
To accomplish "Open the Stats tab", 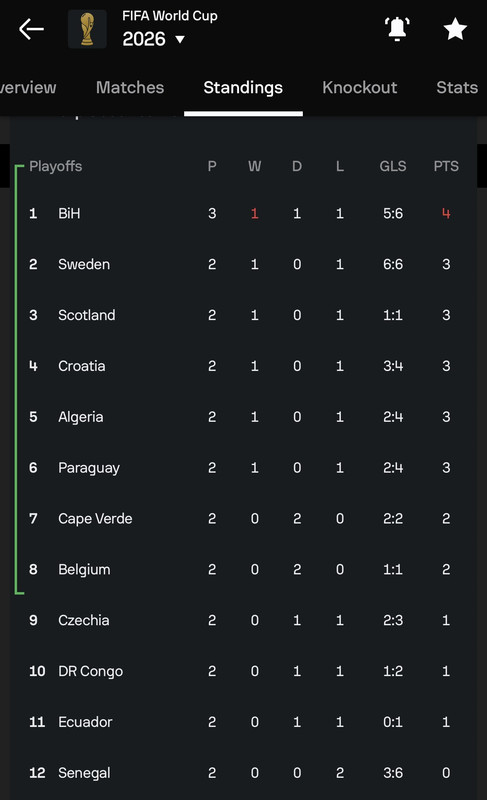I will 457,87.
